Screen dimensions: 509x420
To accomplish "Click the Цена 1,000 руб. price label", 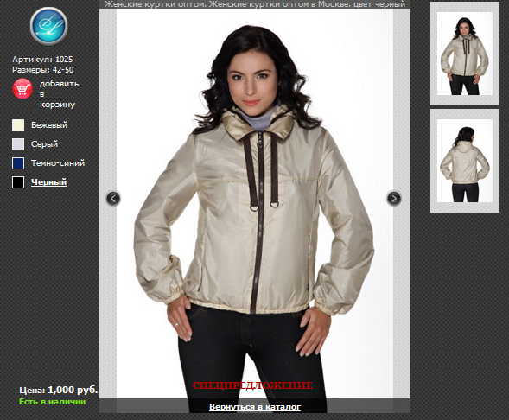I will pos(59,390).
